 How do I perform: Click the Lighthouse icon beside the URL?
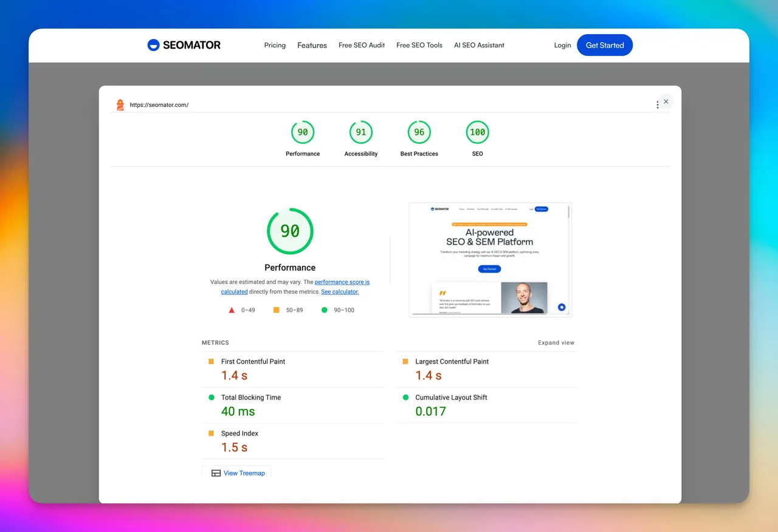[120, 105]
